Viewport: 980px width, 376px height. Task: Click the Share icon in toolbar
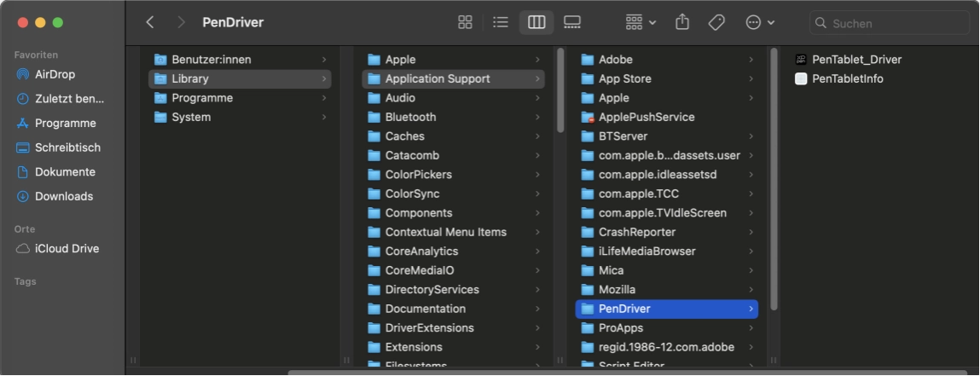(x=682, y=23)
